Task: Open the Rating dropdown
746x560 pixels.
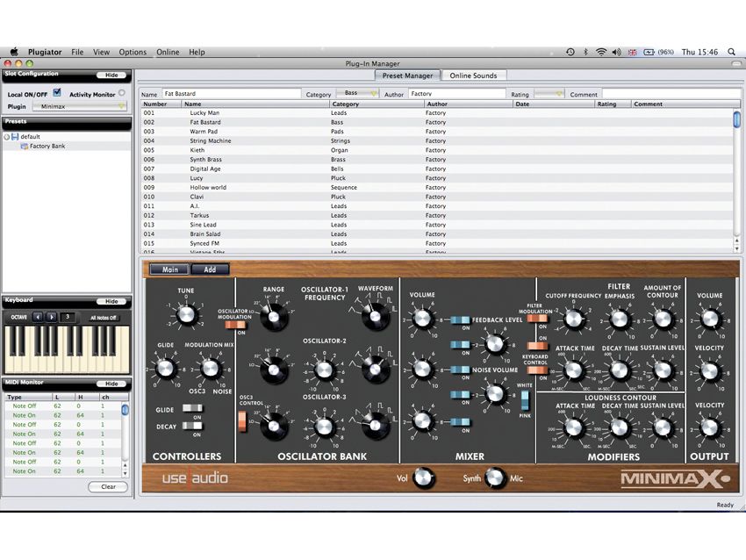Action: coord(549,94)
